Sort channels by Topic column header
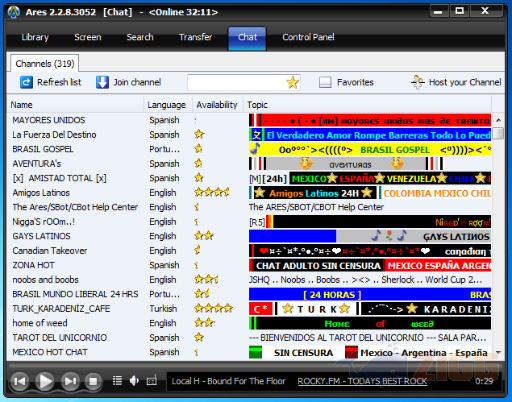The height and width of the screenshot is (402, 512). pos(367,105)
